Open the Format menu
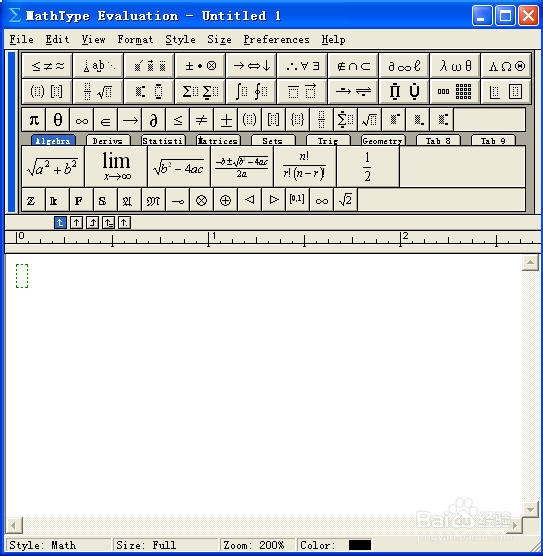 [135, 39]
